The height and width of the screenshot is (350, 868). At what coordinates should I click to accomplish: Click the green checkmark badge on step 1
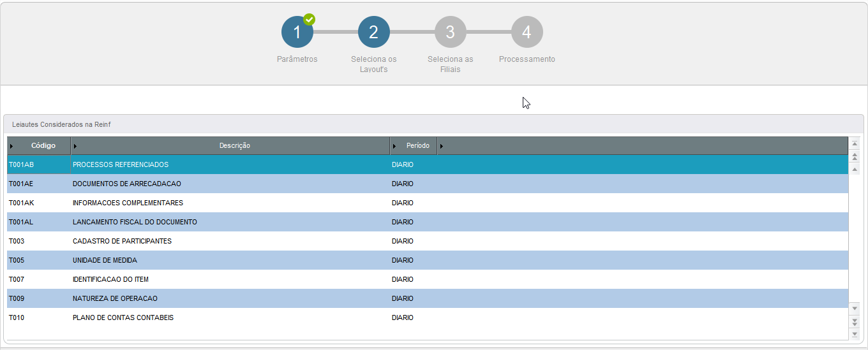310,19
